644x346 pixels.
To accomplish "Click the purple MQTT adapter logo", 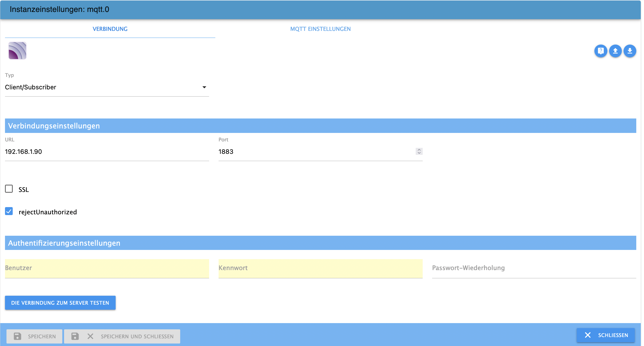I will click(17, 51).
